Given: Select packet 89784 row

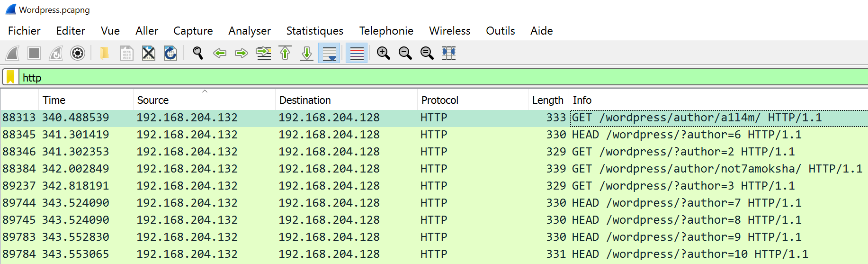Looking at the screenshot, I should 434,254.
